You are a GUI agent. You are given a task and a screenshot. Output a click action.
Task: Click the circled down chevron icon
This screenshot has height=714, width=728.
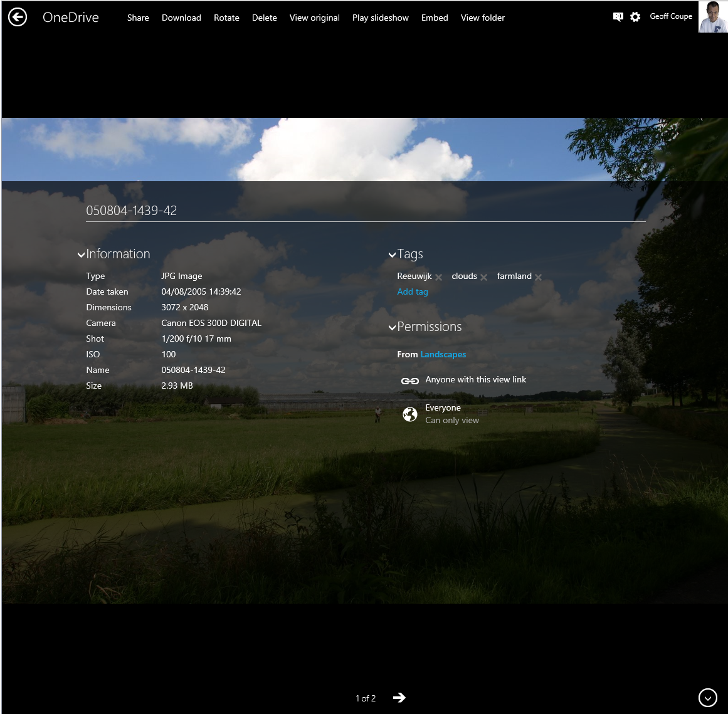(707, 697)
